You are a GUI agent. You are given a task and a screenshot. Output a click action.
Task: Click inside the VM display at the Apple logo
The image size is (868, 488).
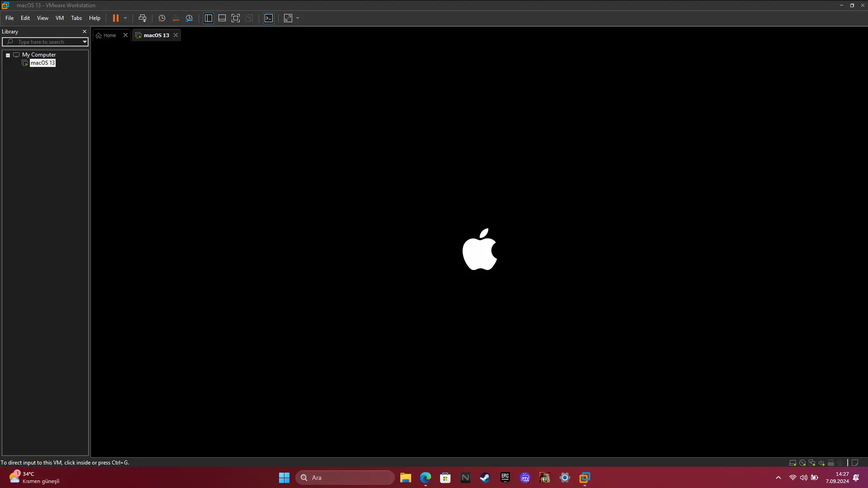point(480,249)
